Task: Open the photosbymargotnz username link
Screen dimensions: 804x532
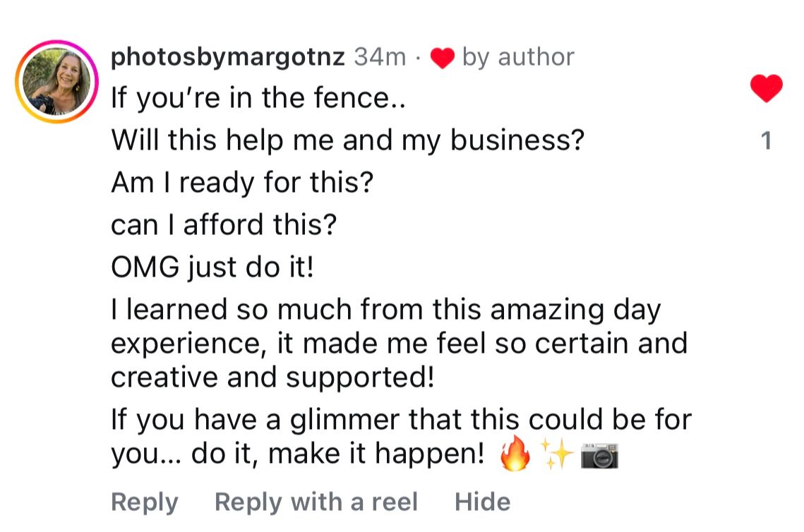Action: [228, 57]
